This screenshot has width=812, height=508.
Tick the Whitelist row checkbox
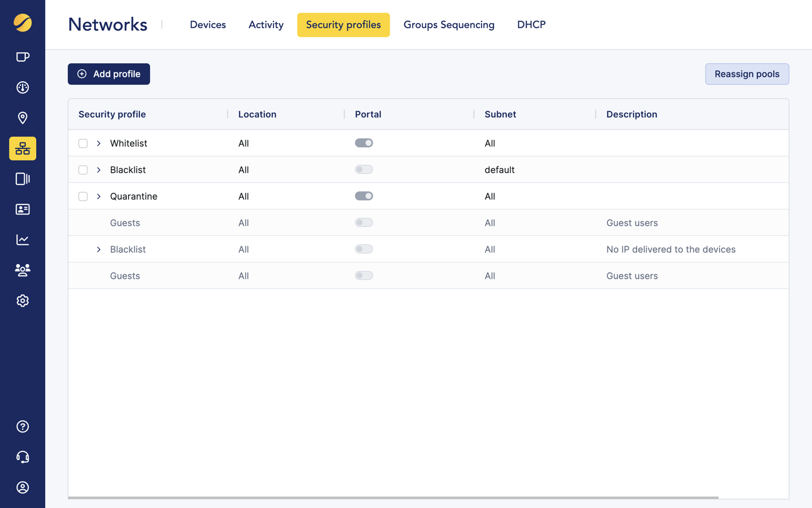coord(83,143)
